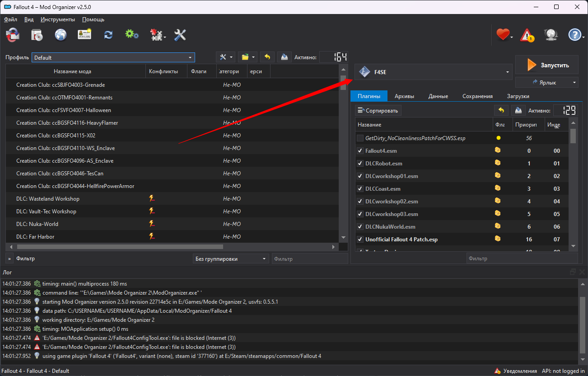This screenshot has height=376, width=588.
Task: Click conflict lightning icon for Vault-Tec Workshop
Action: point(152,211)
